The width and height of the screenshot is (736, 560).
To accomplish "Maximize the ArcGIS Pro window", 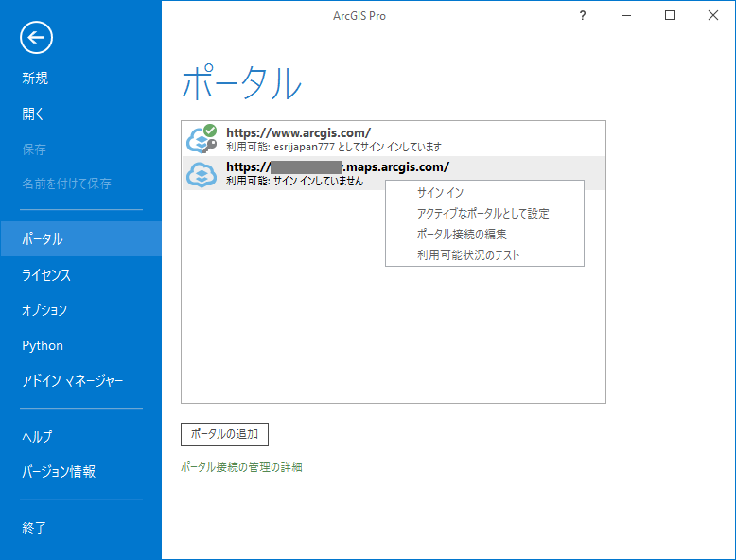I will pos(670,16).
